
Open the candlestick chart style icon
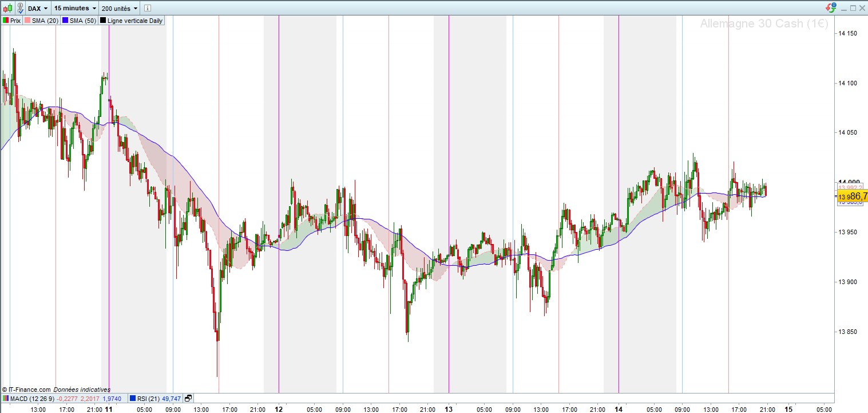coord(7,8)
